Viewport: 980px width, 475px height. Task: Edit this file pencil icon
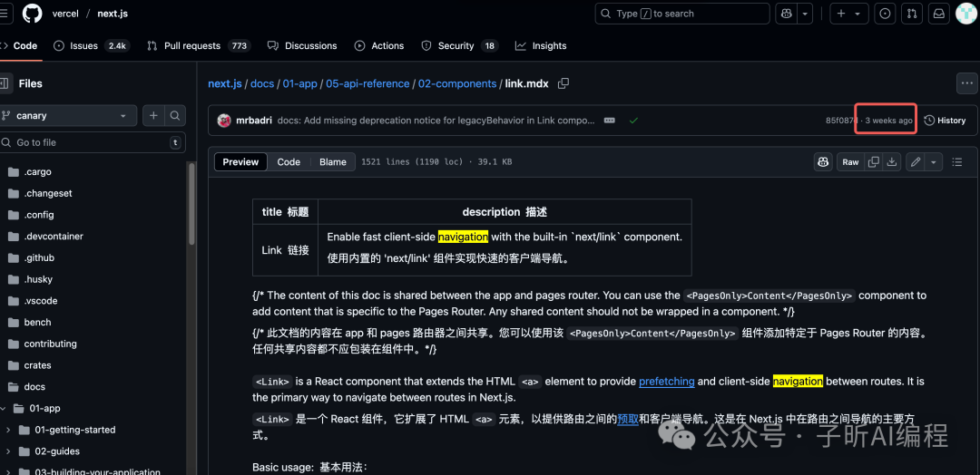pyautogui.click(x=916, y=161)
